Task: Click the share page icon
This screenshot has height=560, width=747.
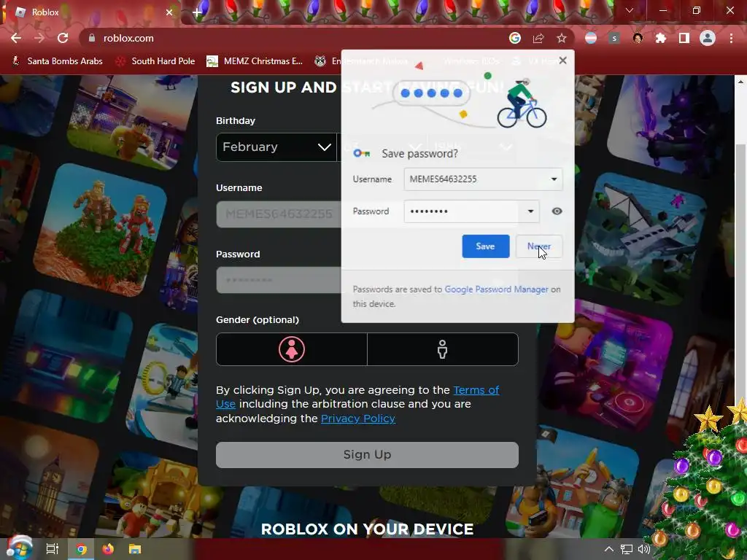Action: coord(538,38)
